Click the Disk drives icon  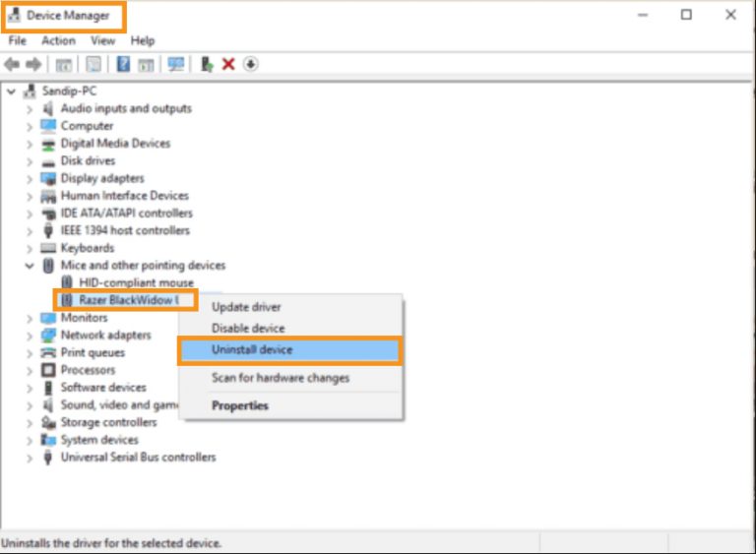pyautogui.click(x=48, y=162)
